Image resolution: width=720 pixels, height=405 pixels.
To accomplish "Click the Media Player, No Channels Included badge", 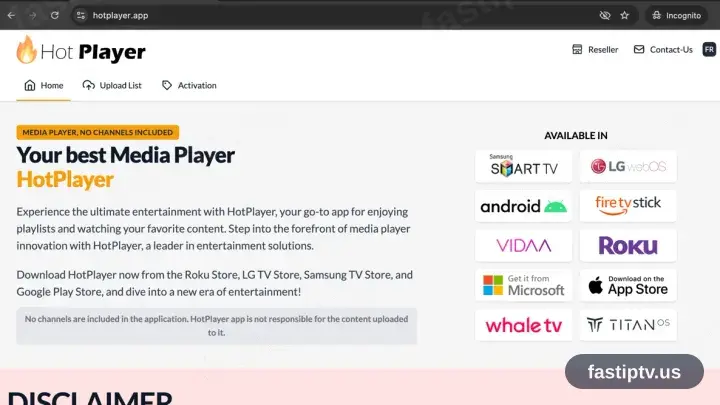I will 98,132.
